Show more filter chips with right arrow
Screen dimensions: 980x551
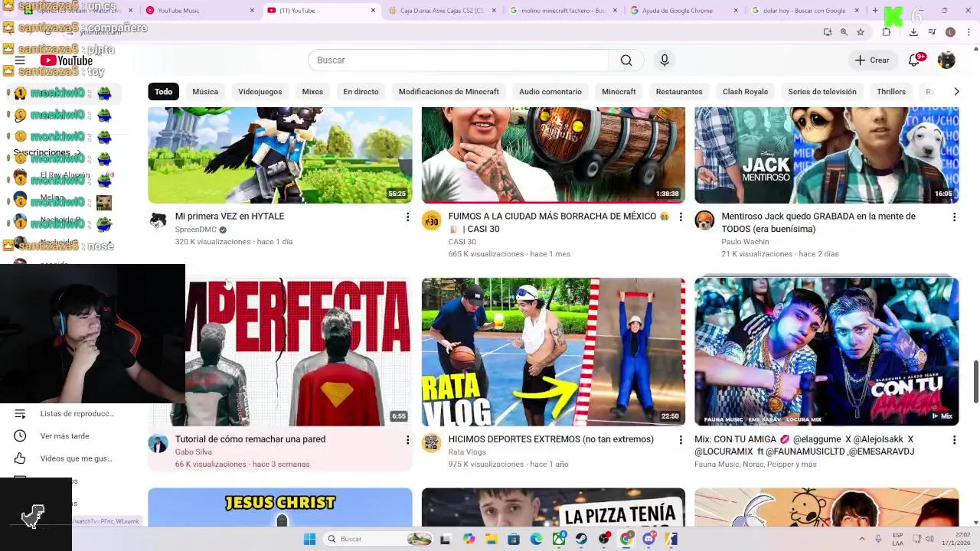point(956,92)
